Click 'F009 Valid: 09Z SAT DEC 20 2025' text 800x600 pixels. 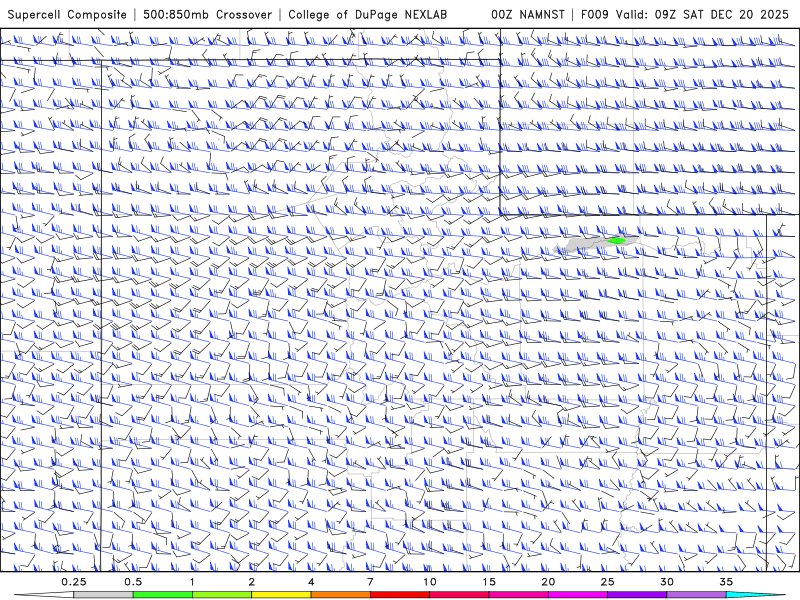[x=685, y=15]
